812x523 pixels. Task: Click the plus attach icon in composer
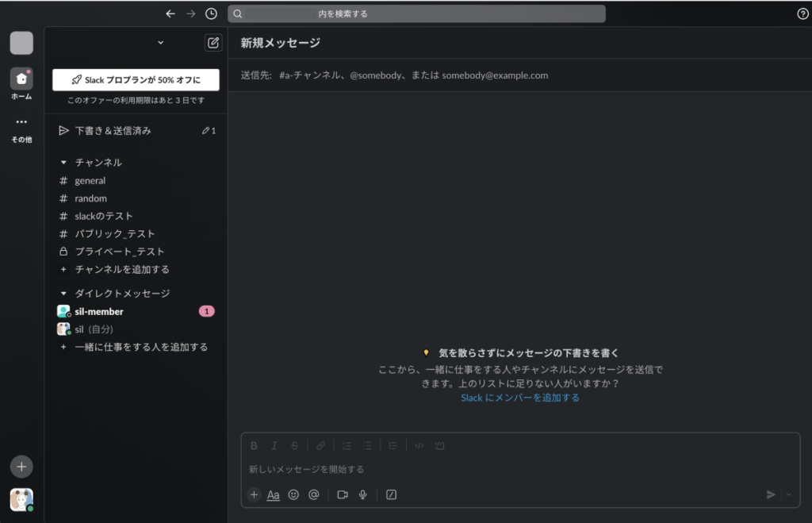coord(254,494)
